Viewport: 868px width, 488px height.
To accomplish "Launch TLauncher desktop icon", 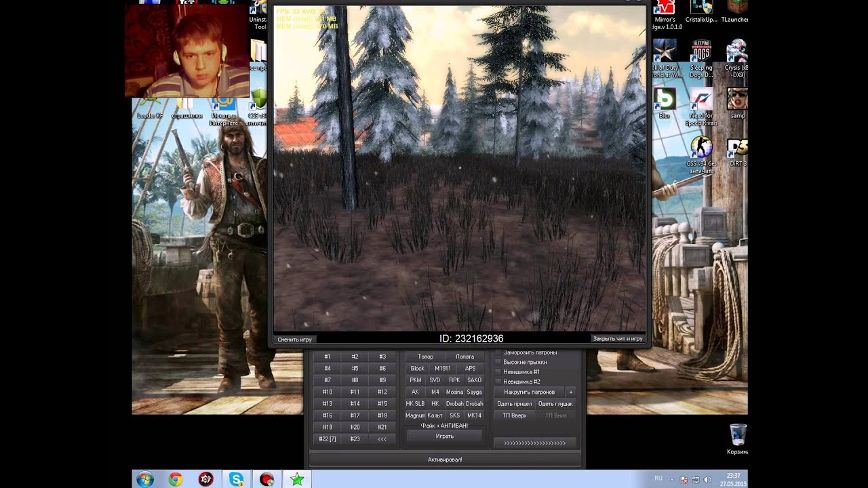I will click(736, 12).
